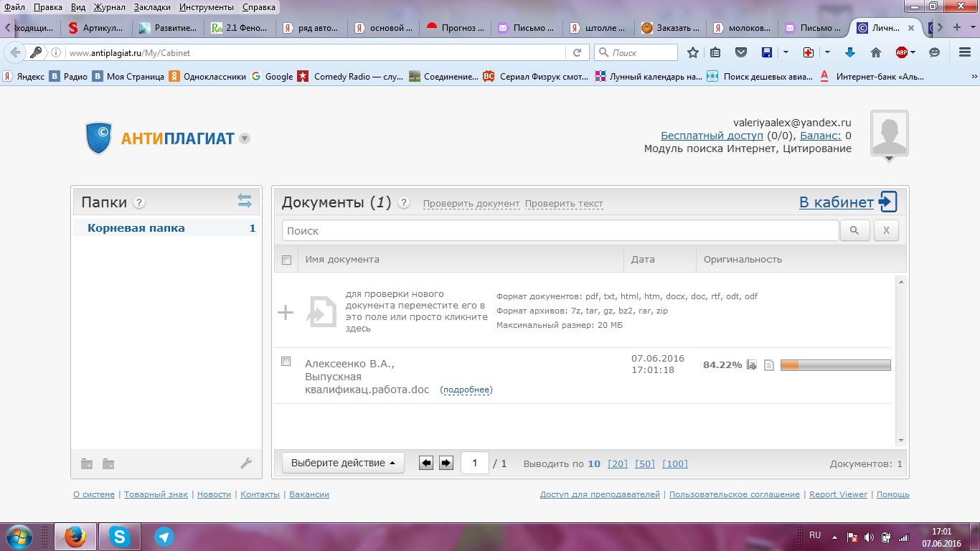Click the originality progress bar

[x=835, y=365]
